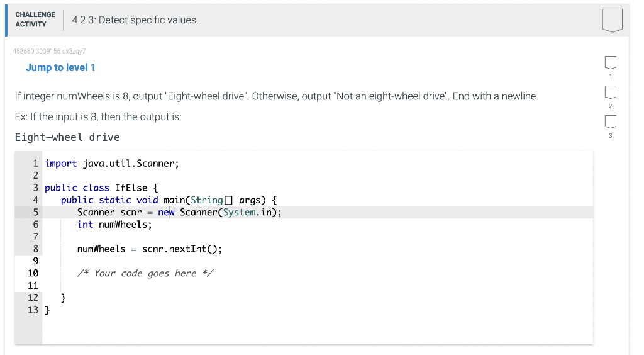Click line number 13 in the gutter
644x355 pixels.
pyautogui.click(x=33, y=310)
